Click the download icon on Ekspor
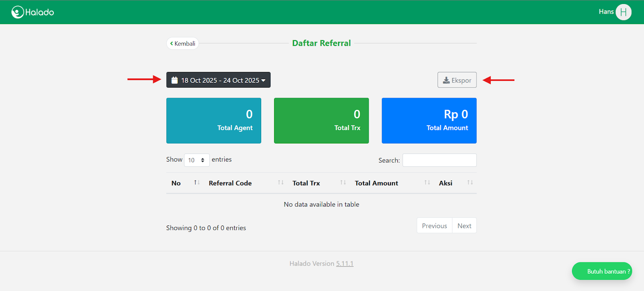The width and height of the screenshot is (644, 291). click(446, 80)
